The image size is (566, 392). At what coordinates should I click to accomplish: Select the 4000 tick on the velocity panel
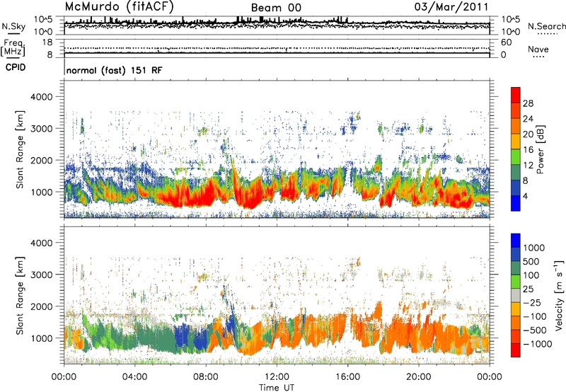click(42, 243)
